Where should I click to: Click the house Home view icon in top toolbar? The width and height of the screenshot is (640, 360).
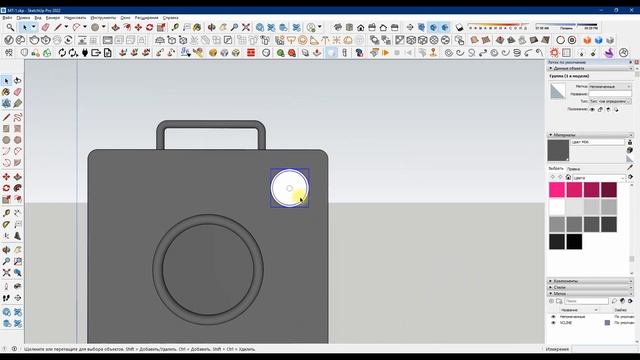[360, 27]
